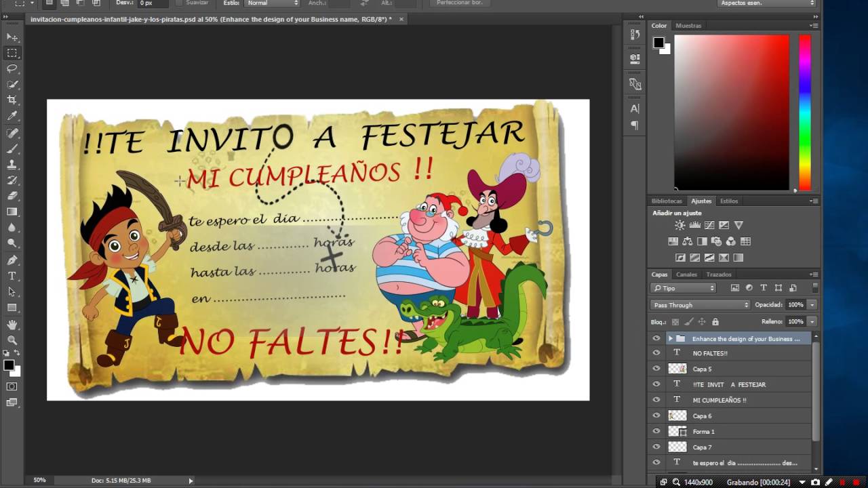
Task: Open the Opacidad slider dropdown
Action: point(812,305)
